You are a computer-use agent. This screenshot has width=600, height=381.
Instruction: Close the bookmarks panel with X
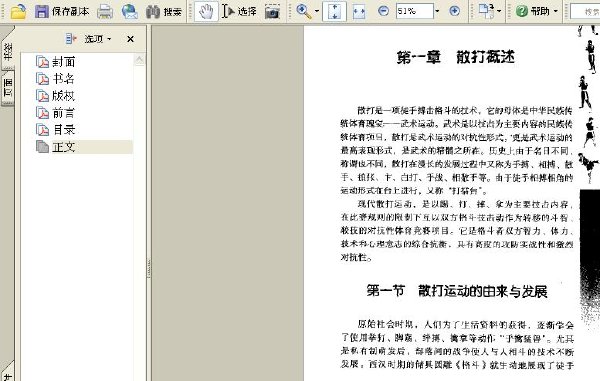coord(130,39)
